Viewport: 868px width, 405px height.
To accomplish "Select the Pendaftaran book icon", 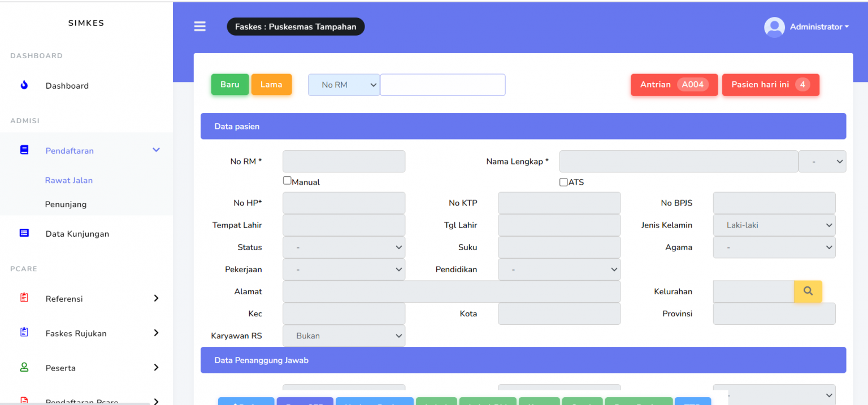I will pos(23,149).
